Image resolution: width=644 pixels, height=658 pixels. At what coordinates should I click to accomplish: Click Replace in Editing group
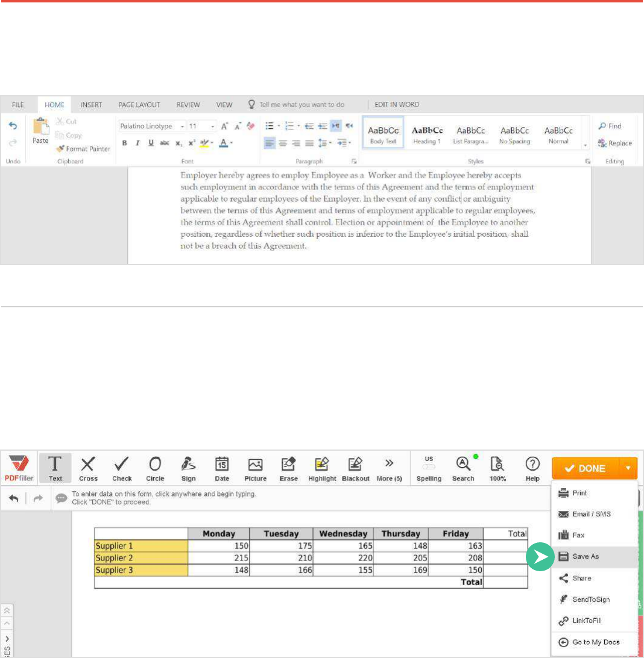click(x=615, y=143)
